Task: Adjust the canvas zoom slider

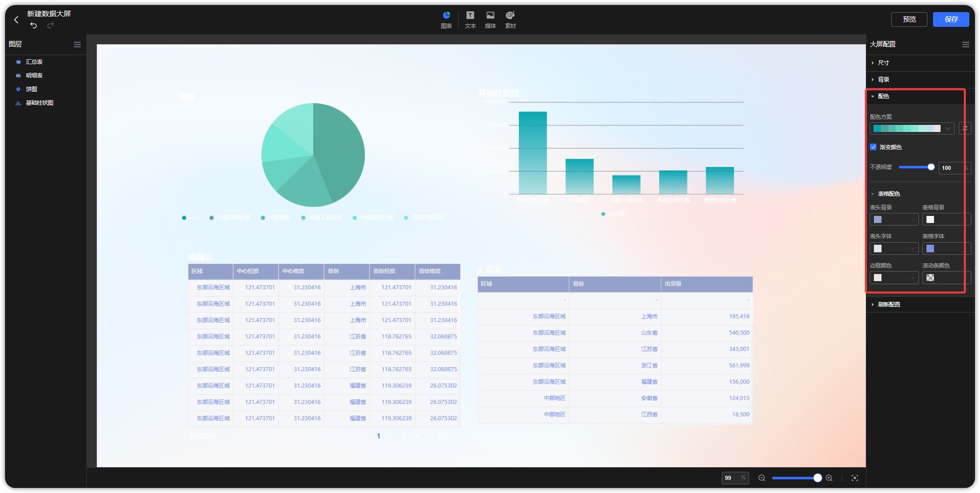Action: (817, 478)
